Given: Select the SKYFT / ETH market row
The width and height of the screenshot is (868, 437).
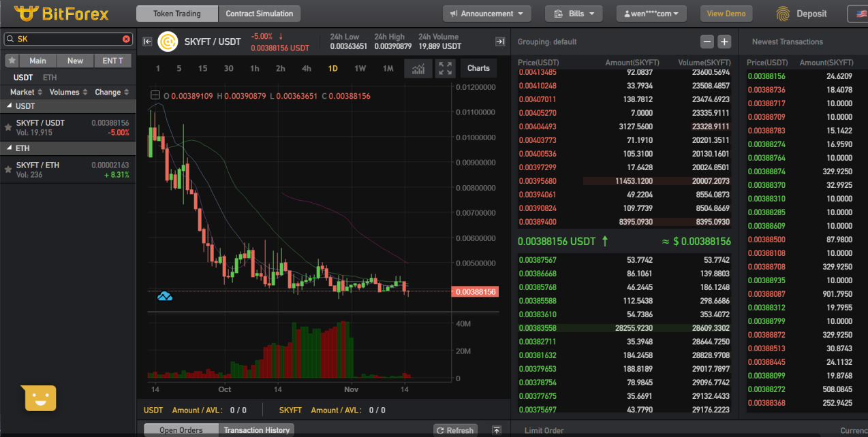Looking at the screenshot, I should (67, 169).
